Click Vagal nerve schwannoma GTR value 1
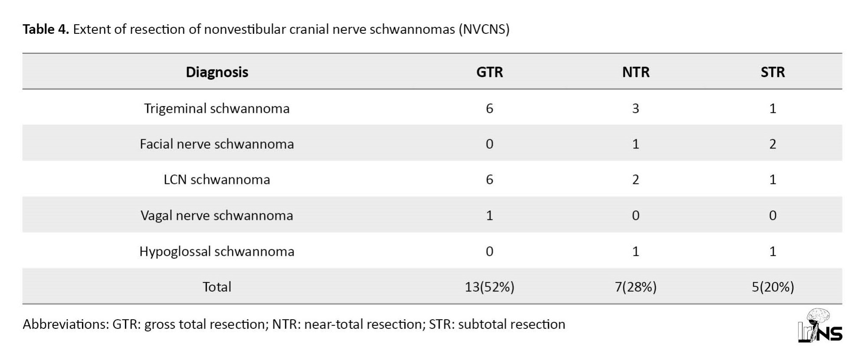This screenshot has width=868, height=360. (x=490, y=216)
